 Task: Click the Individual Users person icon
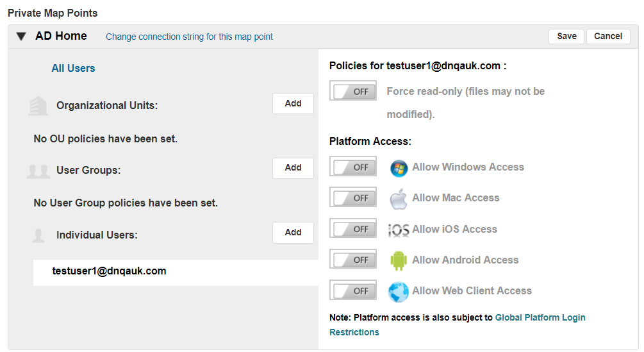pos(38,235)
